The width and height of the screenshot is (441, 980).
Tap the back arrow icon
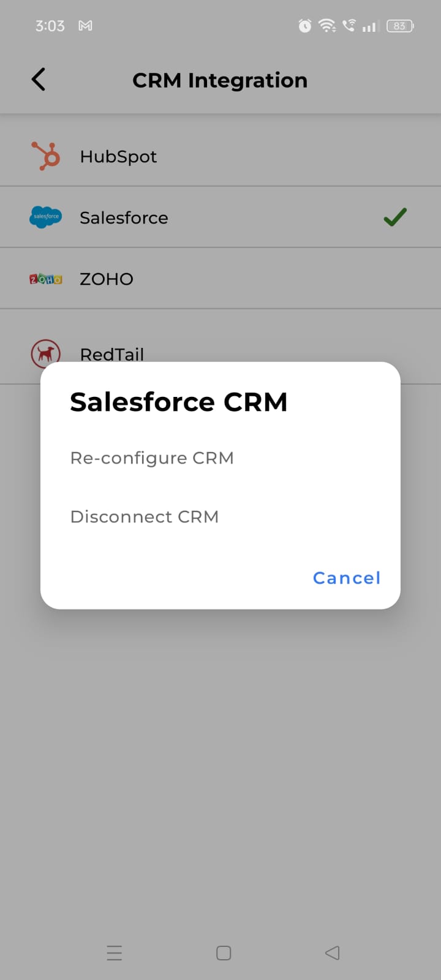pos(39,80)
